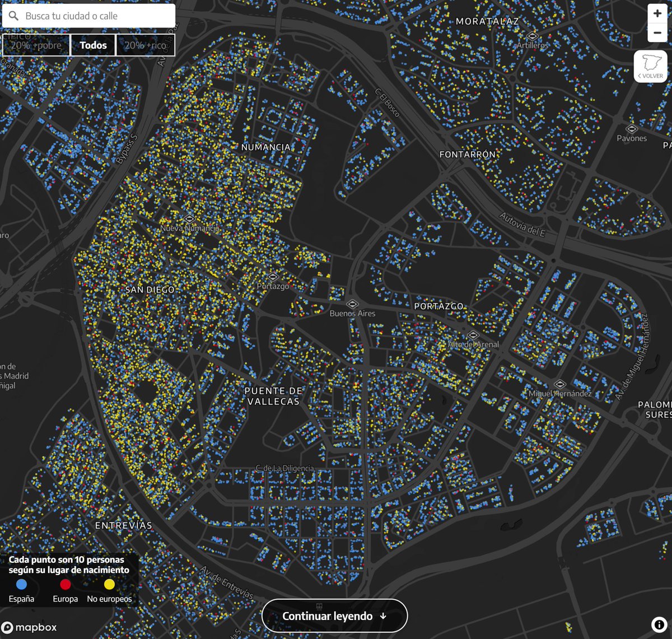The height and width of the screenshot is (639, 672).
Task: Click the blue España color dot
Action: click(21, 584)
